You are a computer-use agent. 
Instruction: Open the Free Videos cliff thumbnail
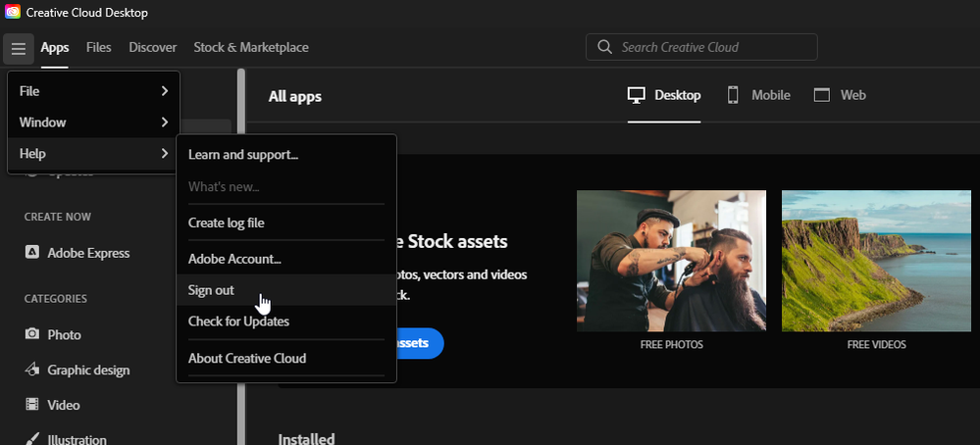pos(876,261)
